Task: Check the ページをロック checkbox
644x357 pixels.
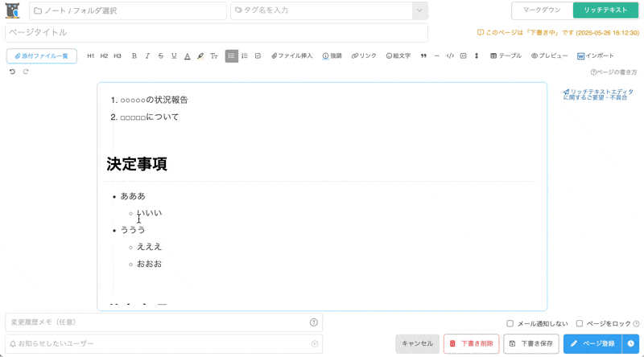Action: (580, 323)
